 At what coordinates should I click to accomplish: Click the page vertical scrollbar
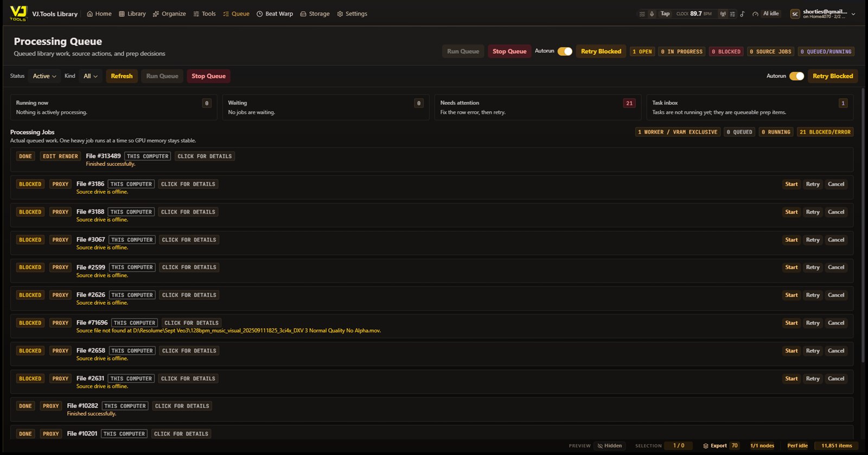(x=863, y=225)
